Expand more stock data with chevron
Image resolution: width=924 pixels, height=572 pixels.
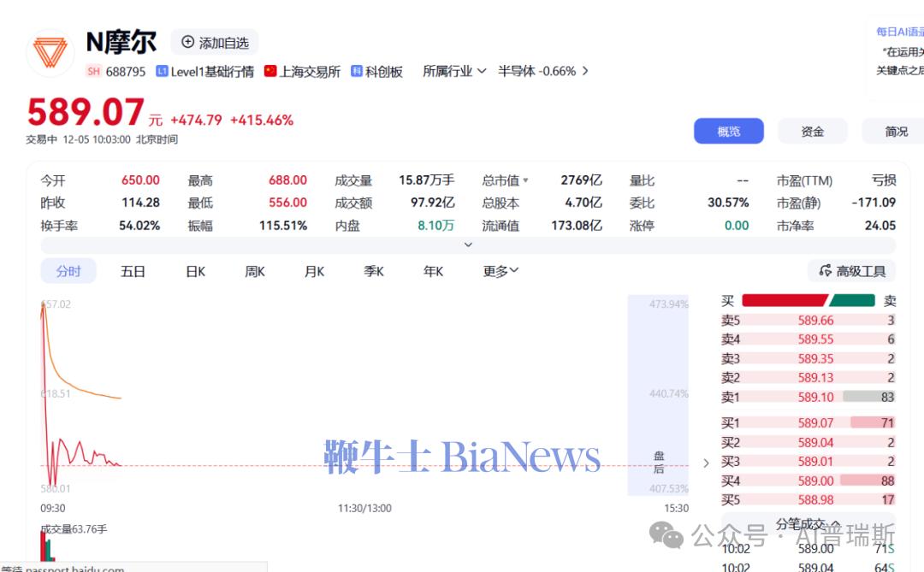468,245
